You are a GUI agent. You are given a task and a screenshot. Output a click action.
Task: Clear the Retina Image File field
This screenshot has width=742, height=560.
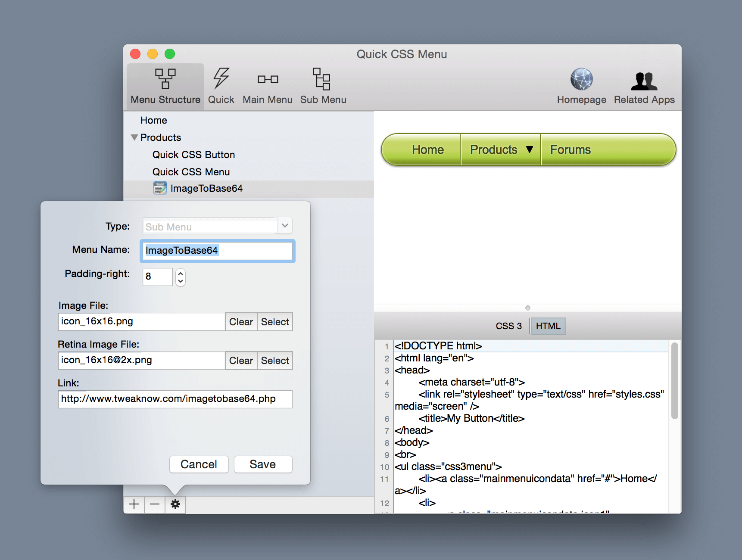pos(241,361)
